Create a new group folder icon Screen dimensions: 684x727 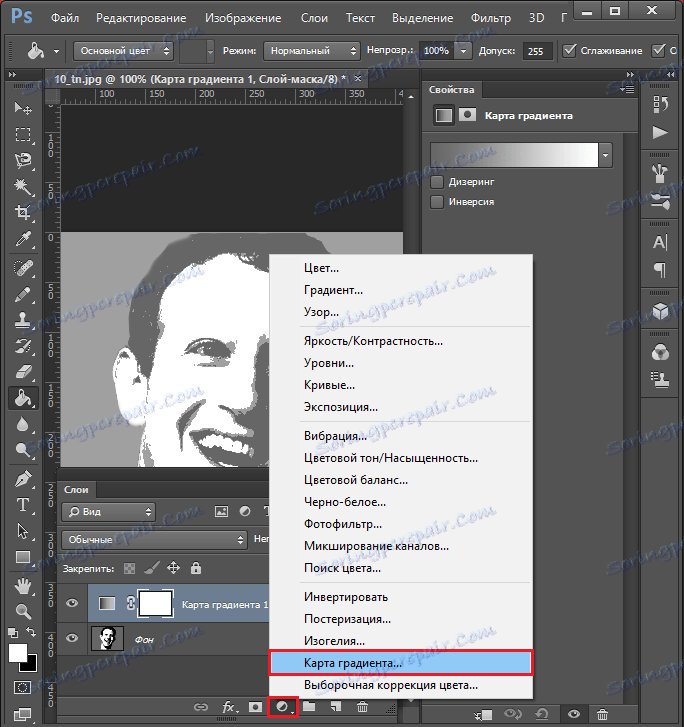pos(309,707)
